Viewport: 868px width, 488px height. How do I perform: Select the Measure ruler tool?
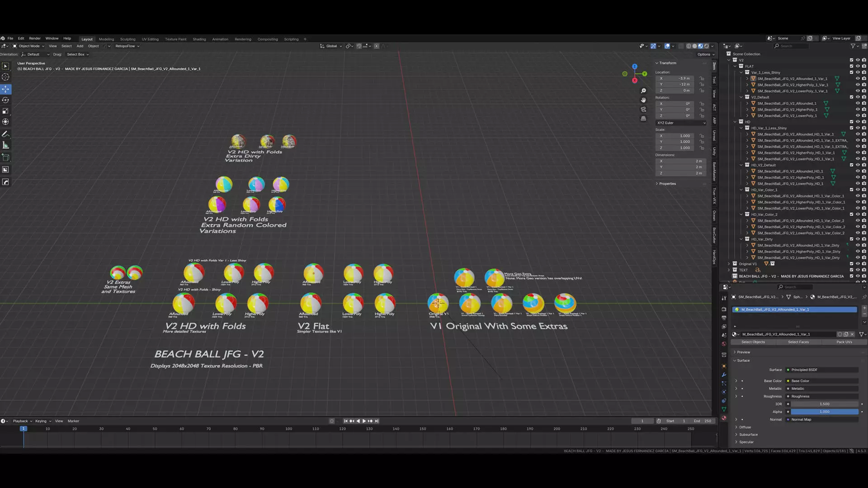tap(5, 145)
